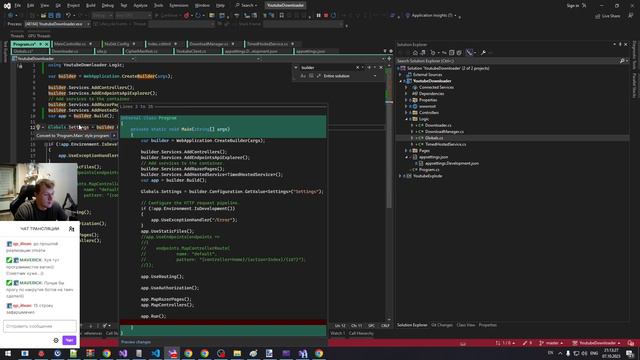Open the Debug menu
Viewport: 640px width, 360px height.
(x=108, y=5)
